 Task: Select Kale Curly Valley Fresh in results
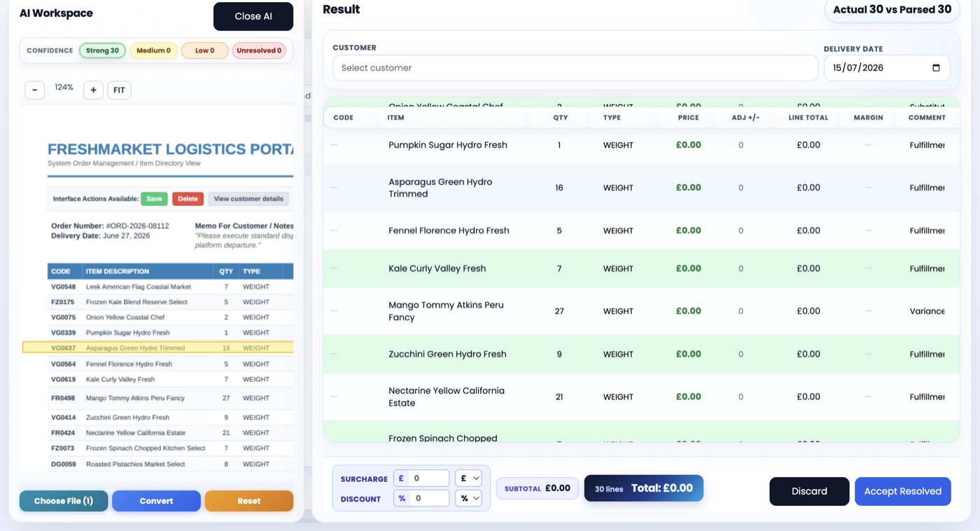tap(641, 268)
